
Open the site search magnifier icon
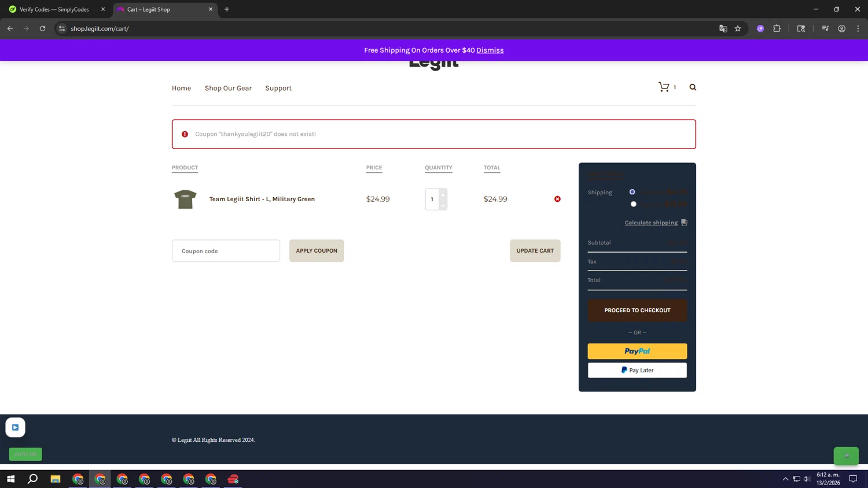[x=693, y=87]
